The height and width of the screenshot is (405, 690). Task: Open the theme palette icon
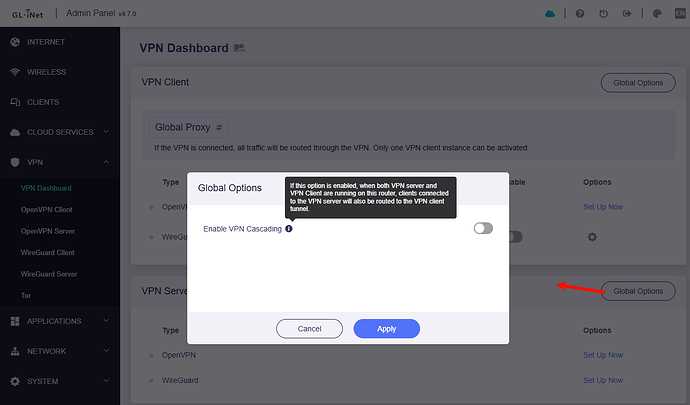657,14
